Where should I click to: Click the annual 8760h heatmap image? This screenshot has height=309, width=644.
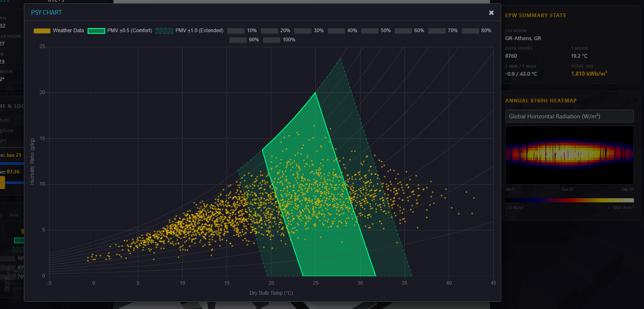569,155
